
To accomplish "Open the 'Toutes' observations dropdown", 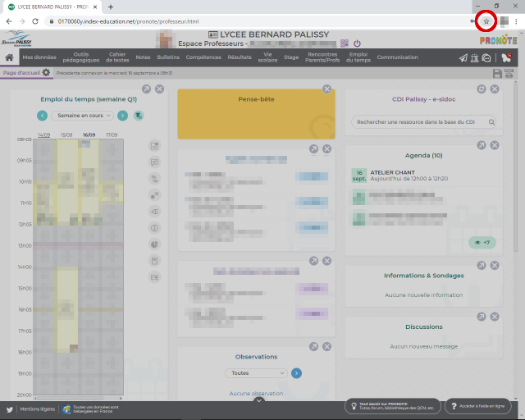I will pos(256,372).
